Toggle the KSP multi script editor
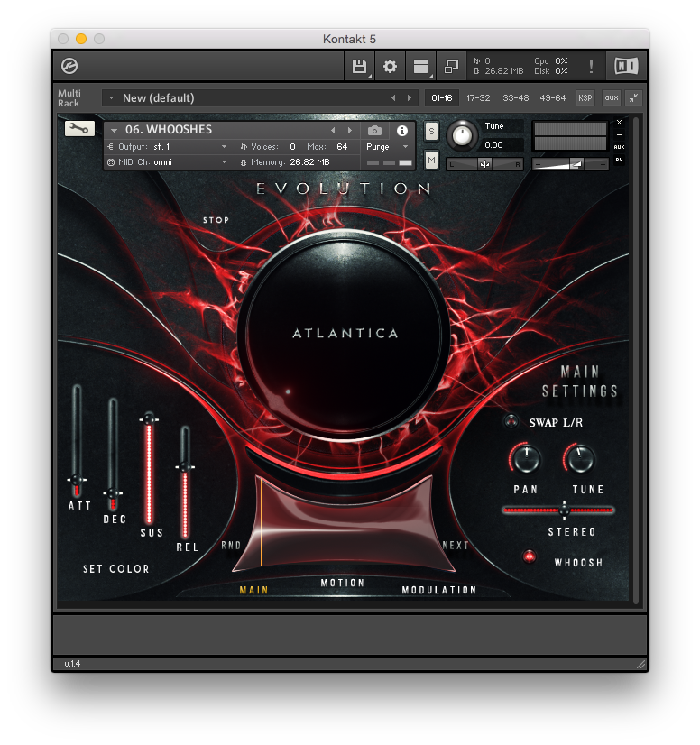Screen dimensions: 700x745 585,98
